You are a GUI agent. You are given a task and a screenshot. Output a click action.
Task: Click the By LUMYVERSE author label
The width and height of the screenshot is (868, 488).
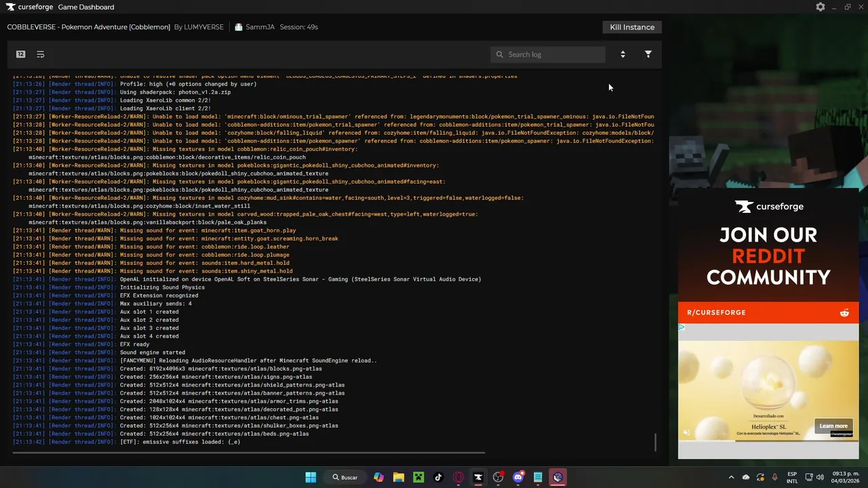point(199,27)
